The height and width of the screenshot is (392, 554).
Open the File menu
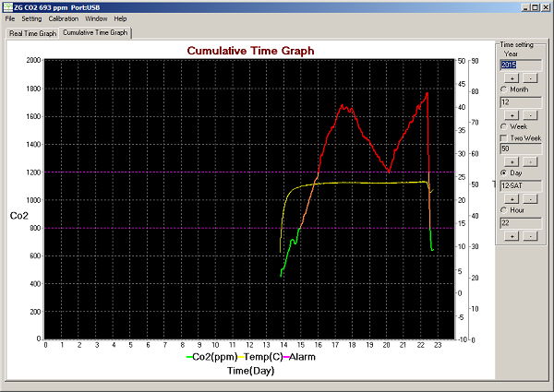coord(10,18)
